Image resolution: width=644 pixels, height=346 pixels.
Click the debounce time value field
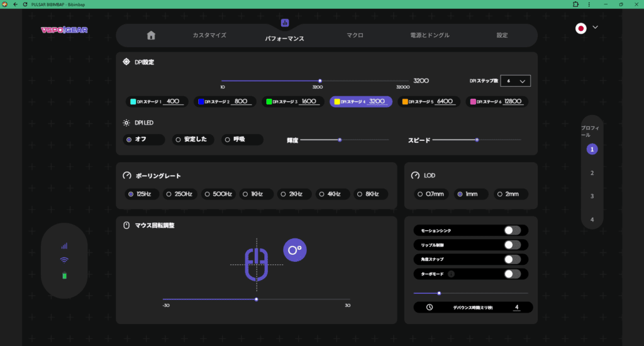pyautogui.click(x=516, y=308)
